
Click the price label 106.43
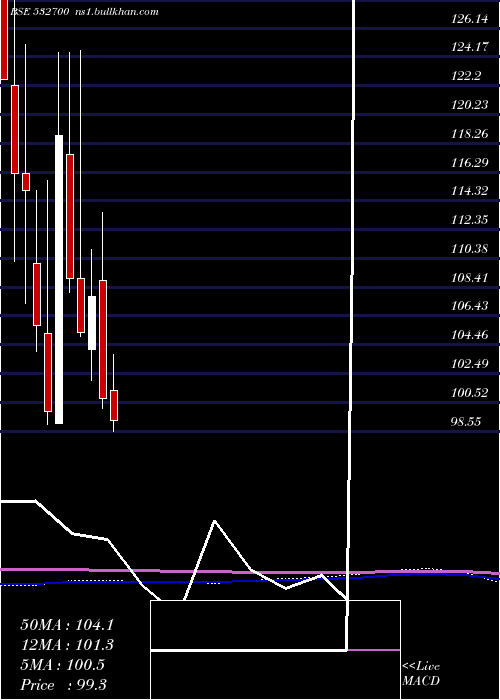click(x=470, y=306)
